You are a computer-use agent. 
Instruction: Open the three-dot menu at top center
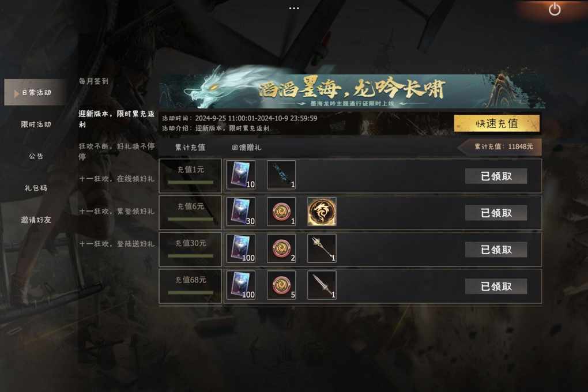pyautogui.click(x=294, y=8)
